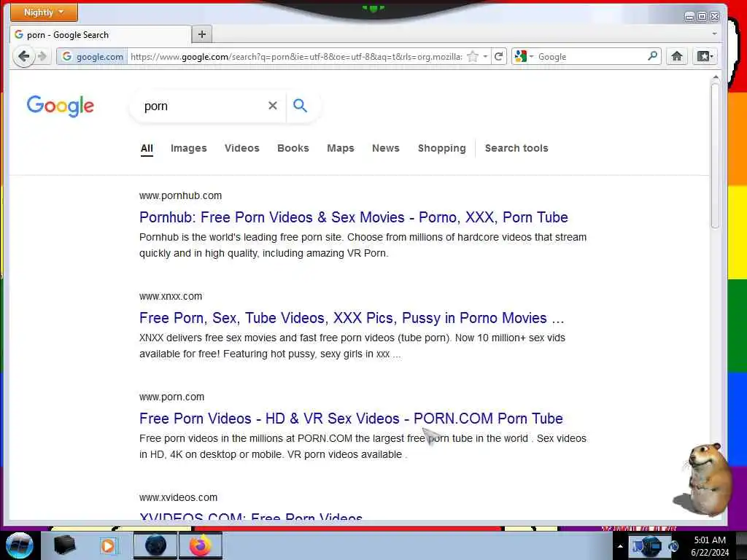Click the magnifier in the toolbar search box
The image size is (747, 560).
tap(652, 56)
